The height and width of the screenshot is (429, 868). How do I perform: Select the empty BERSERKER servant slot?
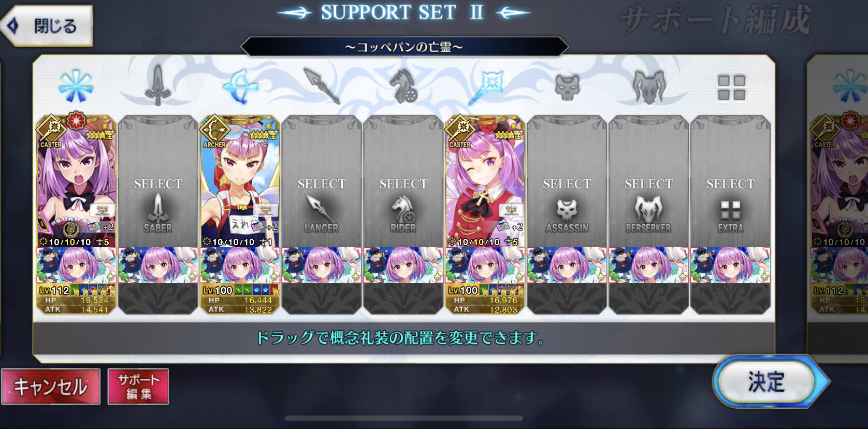(x=648, y=181)
